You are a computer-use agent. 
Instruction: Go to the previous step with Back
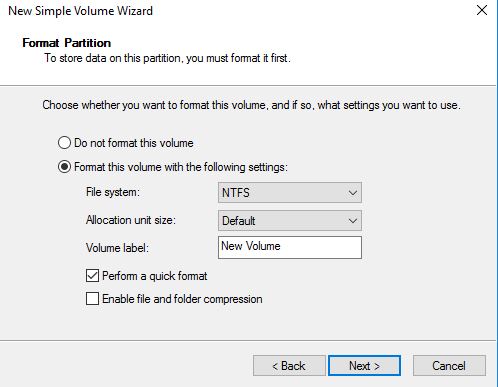[289, 366]
